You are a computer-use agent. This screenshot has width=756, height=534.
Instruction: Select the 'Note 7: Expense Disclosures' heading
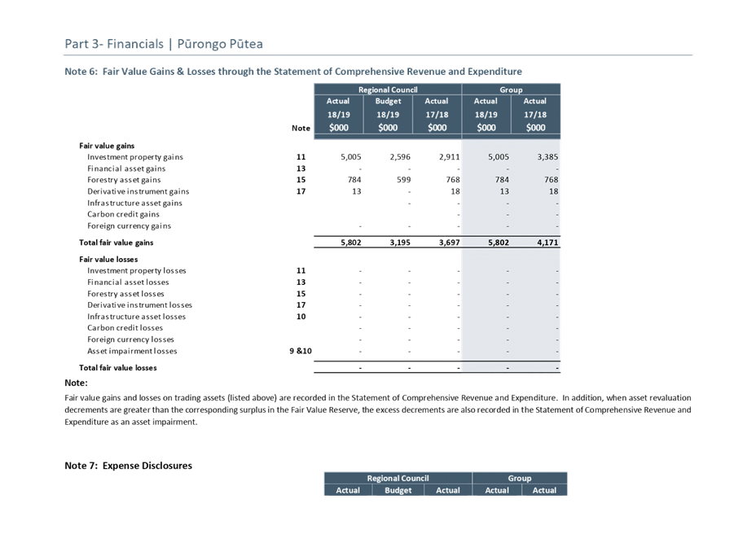(x=128, y=466)
